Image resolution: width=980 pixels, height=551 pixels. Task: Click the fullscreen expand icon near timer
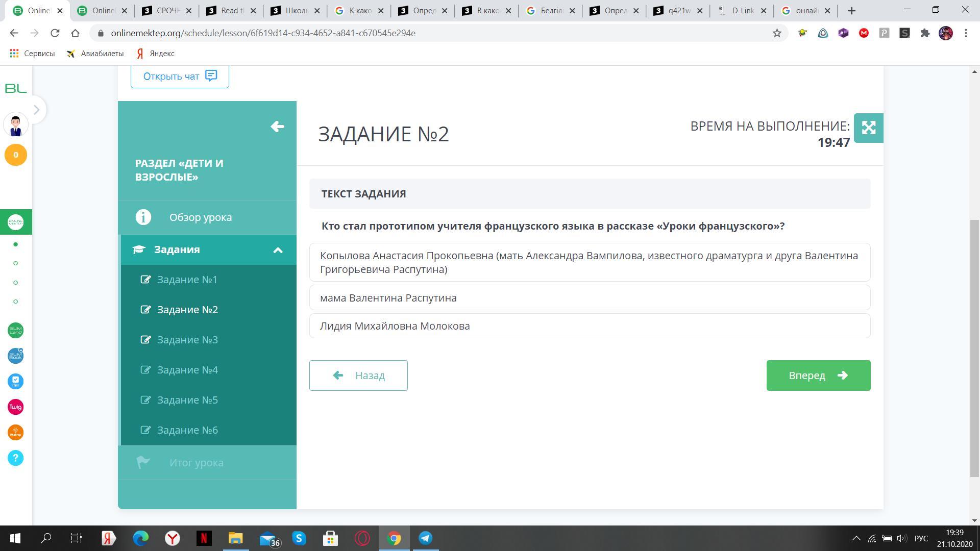pos(868,128)
